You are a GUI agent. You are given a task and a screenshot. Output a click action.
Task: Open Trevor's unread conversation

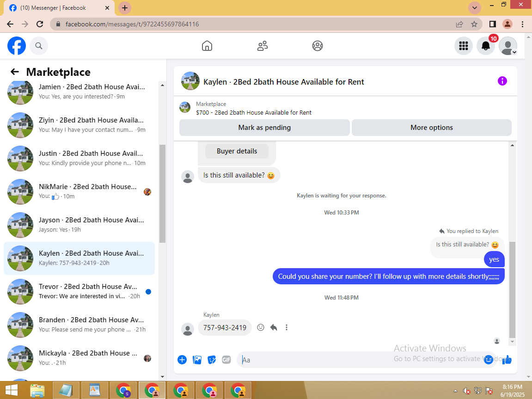[79, 291]
